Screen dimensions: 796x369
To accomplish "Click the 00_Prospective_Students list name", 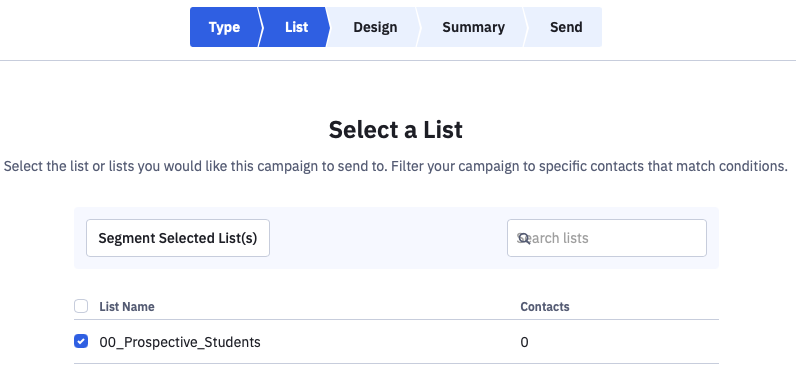I will pos(180,342).
